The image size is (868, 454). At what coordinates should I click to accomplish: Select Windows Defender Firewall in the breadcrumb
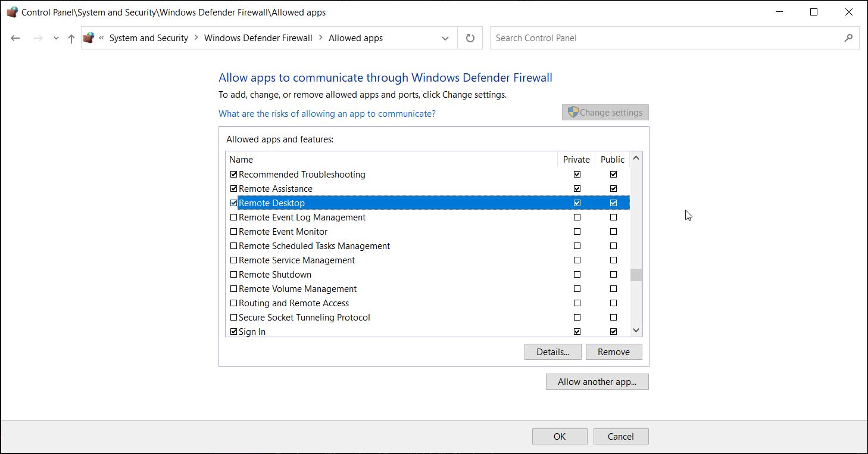pyautogui.click(x=258, y=38)
